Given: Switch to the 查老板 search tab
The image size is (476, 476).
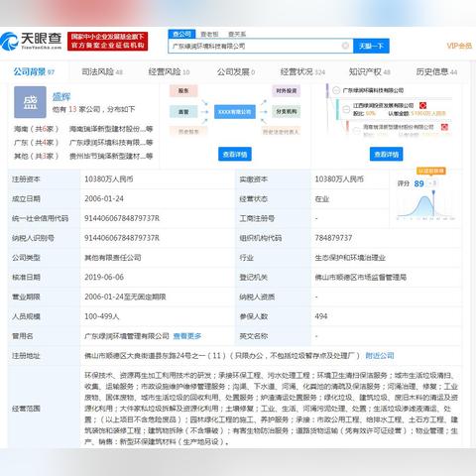Looking at the screenshot, I should tap(209, 34).
